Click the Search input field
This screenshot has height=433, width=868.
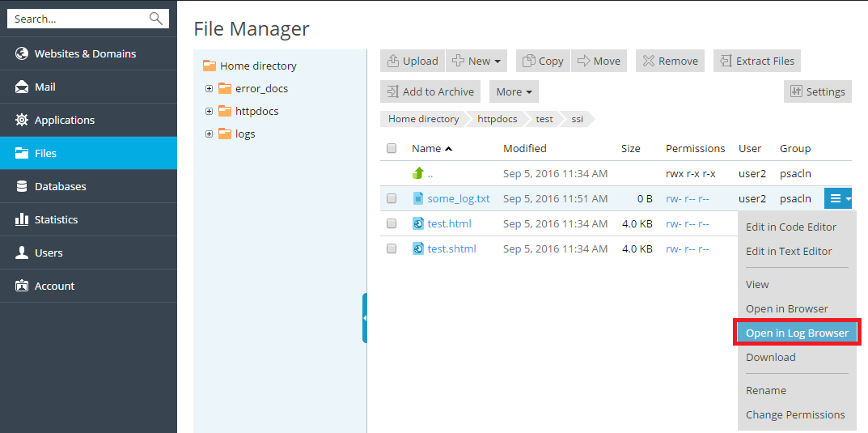pyautogui.click(x=78, y=19)
